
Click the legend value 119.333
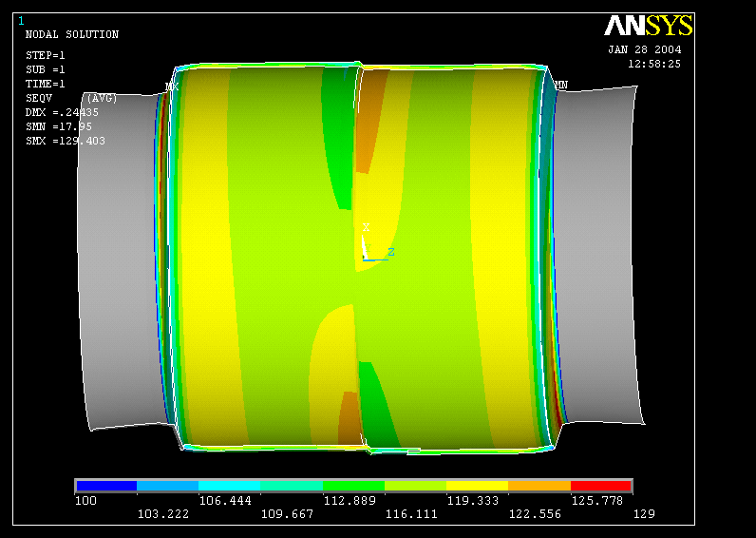(473, 501)
